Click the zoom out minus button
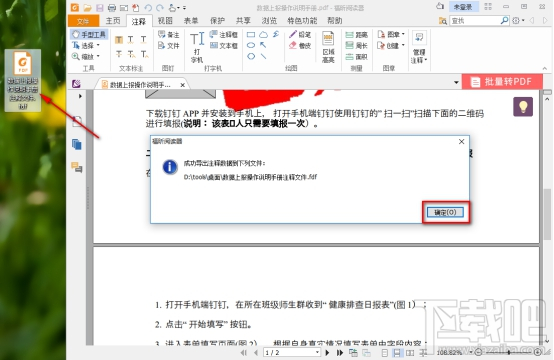This screenshot has height=360, width=554. pos(478,352)
